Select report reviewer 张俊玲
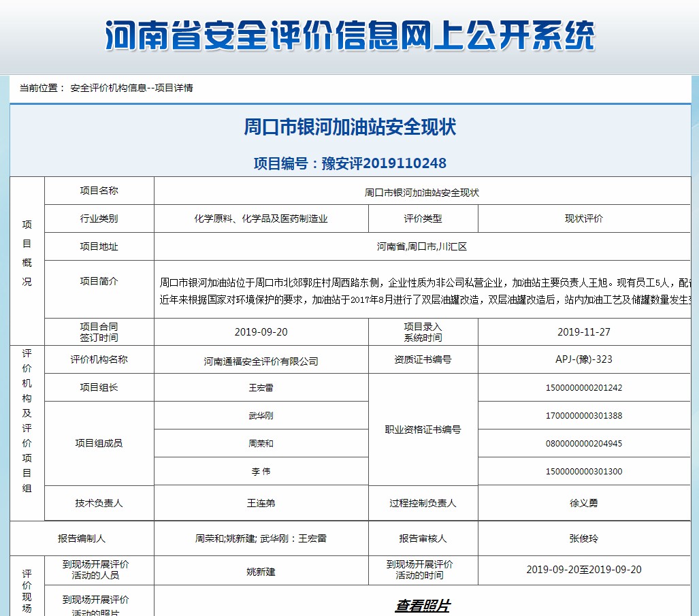Viewport: 699px width, 616px height. 583,539
